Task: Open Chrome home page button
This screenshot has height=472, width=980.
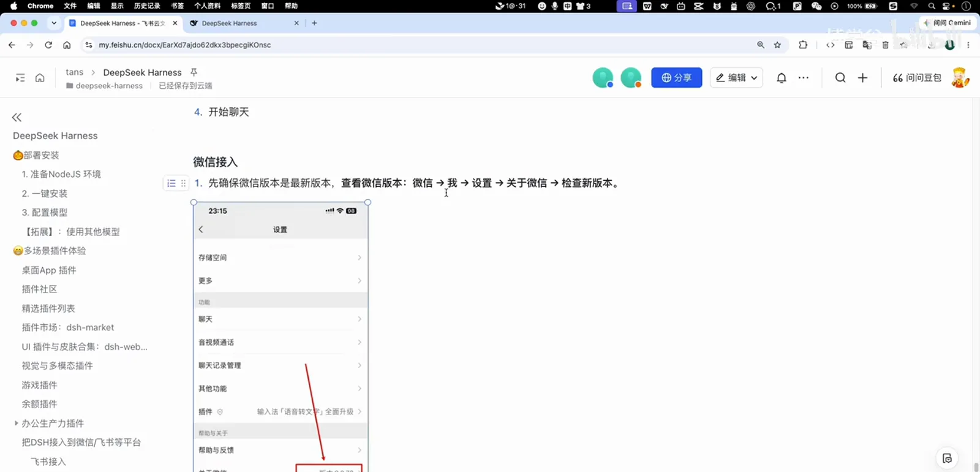Action: click(x=67, y=45)
